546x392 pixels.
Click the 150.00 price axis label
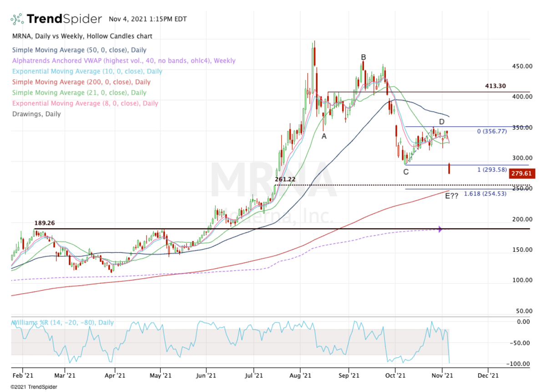[x=521, y=250]
